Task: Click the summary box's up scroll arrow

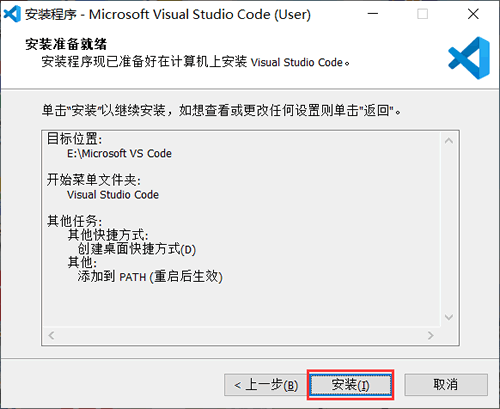Action: coord(449,141)
